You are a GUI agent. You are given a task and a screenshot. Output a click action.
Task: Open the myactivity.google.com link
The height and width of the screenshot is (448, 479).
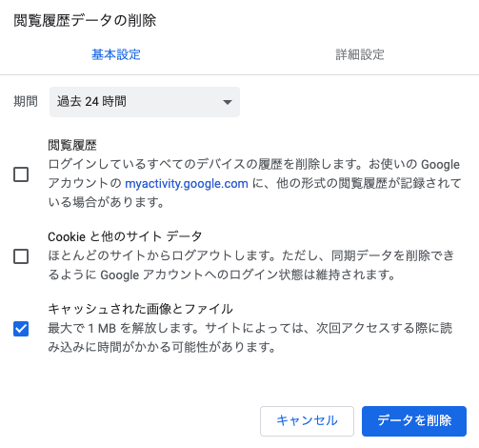[187, 184]
